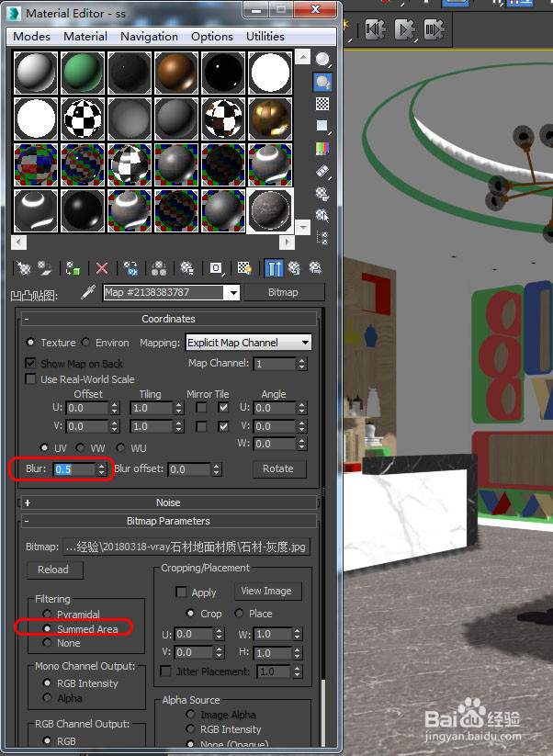Click next key playback button in toolbar
Viewport: 553px width, 756px height.
[434, 30]
